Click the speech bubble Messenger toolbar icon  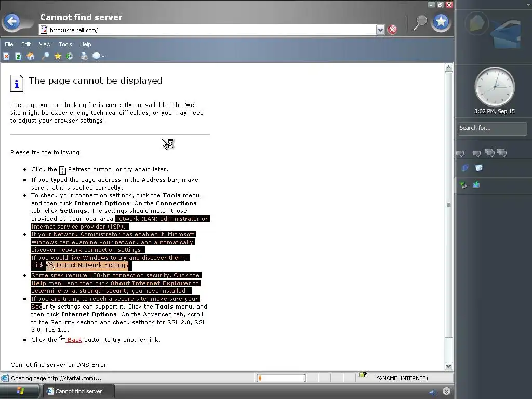point(96,56)
